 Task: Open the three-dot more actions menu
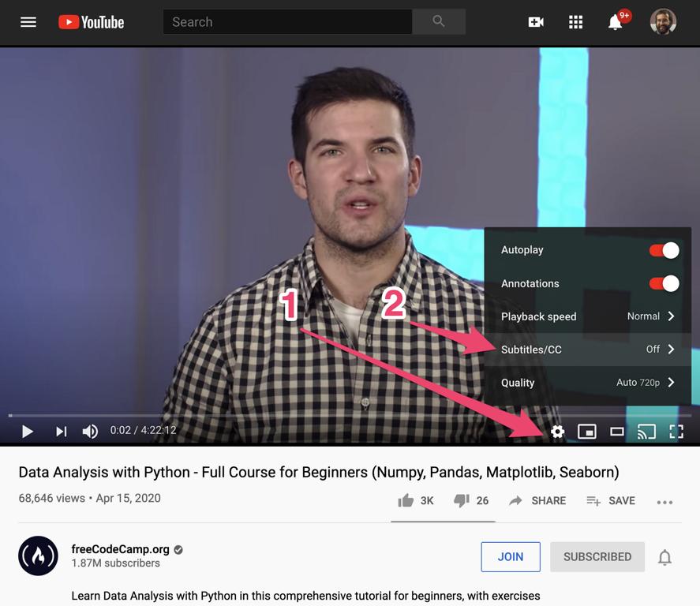(x=664, y=502)
